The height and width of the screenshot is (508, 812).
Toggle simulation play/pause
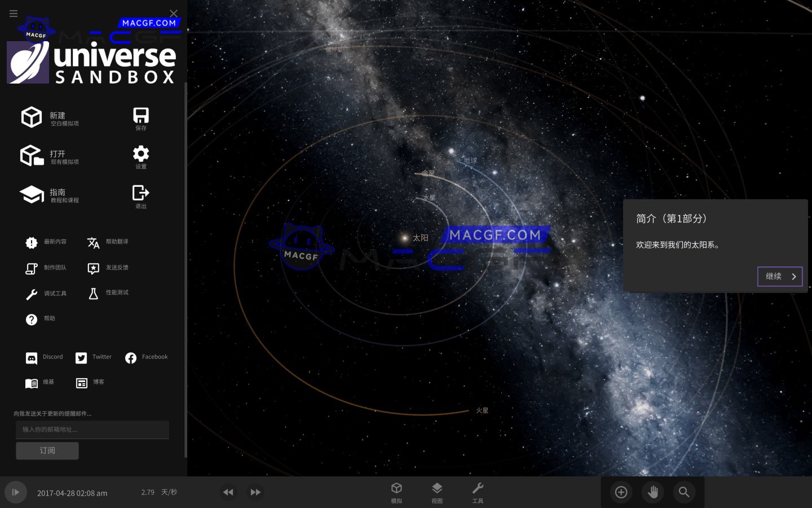pos(15,492)
